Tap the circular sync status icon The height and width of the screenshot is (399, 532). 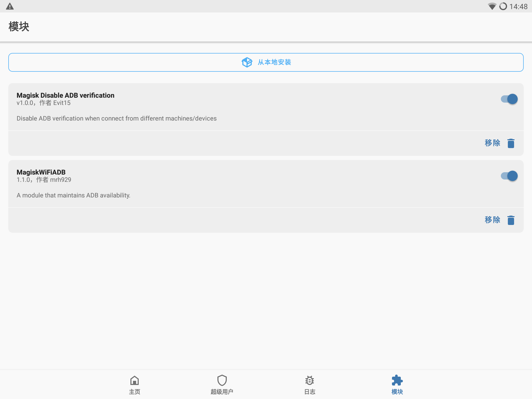pyautogui.click(x=503, y=6)
